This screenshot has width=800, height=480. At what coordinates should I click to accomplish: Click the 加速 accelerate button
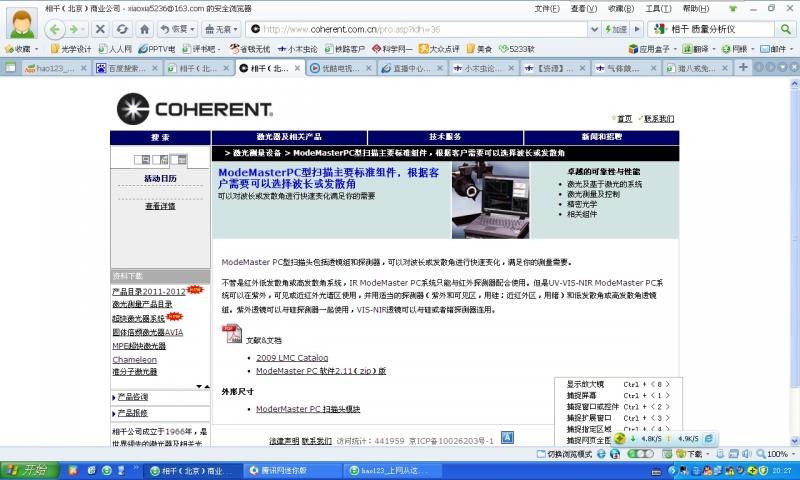coord(616,29)
